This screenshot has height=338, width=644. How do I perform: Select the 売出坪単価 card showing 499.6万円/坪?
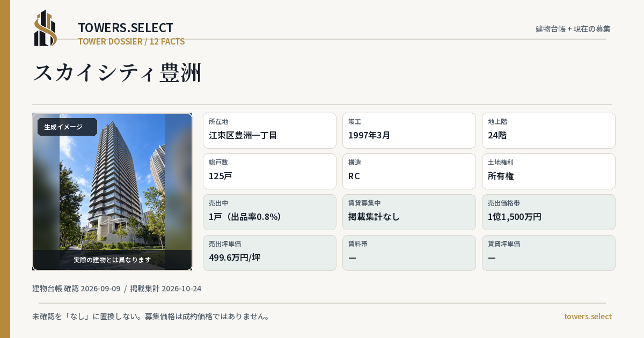coord(269,253)
